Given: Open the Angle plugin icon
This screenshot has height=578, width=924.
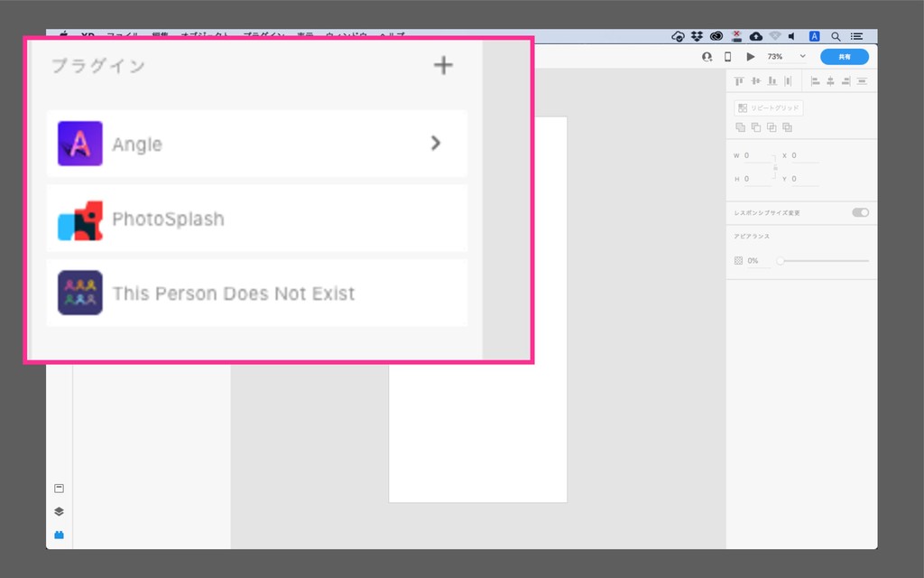Looking at the screenshot, I should [x=80, y=144].
